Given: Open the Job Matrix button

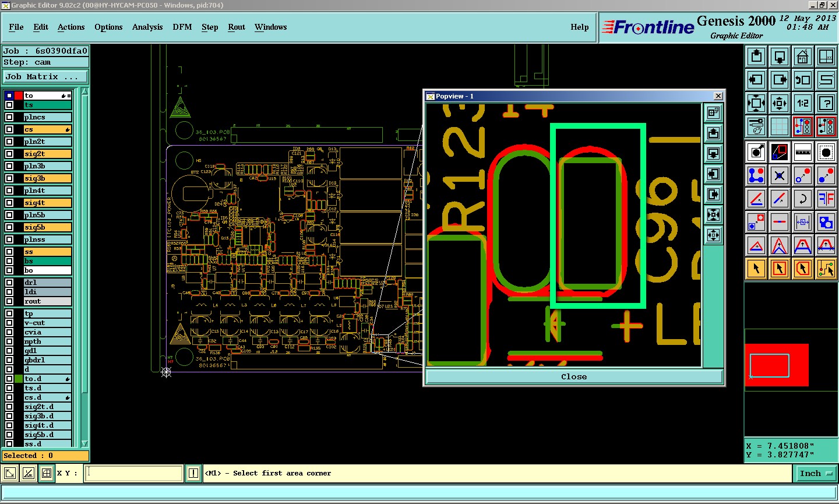Looking at the screenshot, I should [x=45, y=77].
